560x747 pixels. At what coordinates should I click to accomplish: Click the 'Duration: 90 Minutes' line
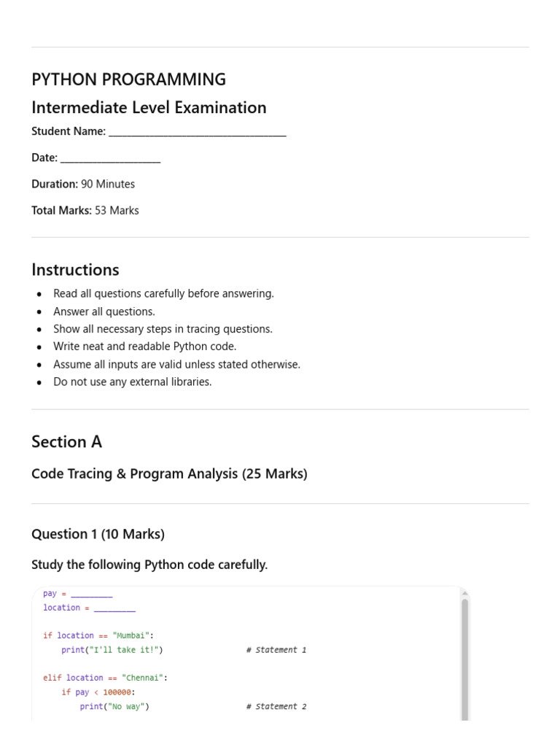tap(83, 184)
